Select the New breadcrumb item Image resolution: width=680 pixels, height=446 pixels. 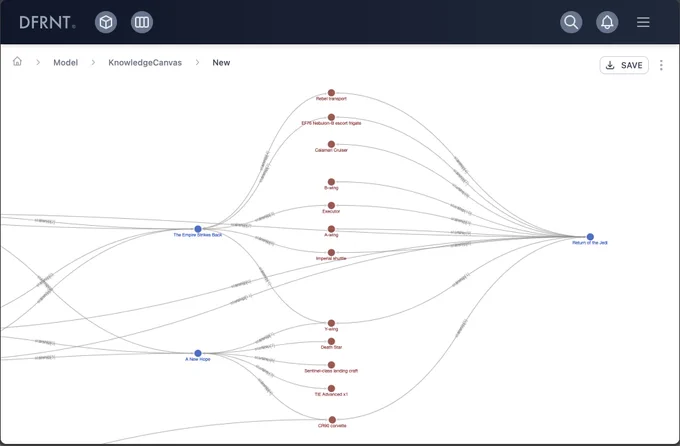[221, 62]
